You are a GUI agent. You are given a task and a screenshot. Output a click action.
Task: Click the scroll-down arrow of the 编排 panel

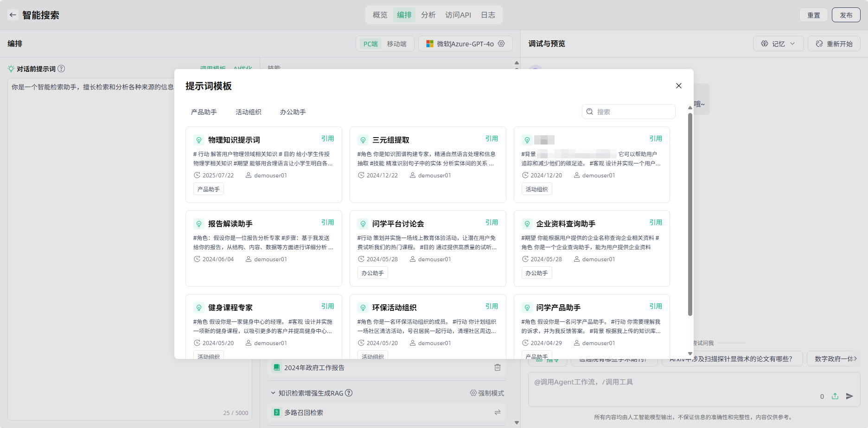click(x=517, y=422)
